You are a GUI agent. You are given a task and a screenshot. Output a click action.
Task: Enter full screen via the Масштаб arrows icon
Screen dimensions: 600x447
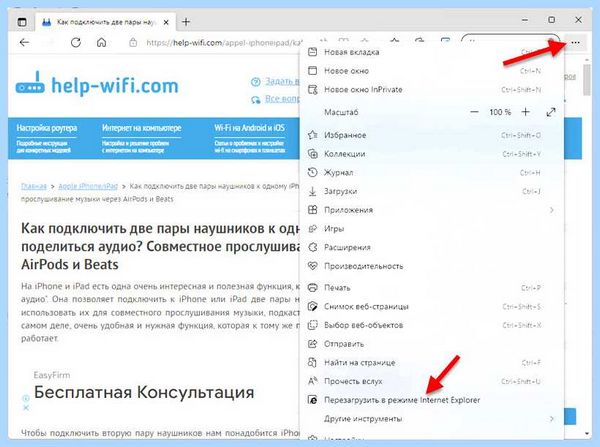pyautogui.click(x=551, y=112)
